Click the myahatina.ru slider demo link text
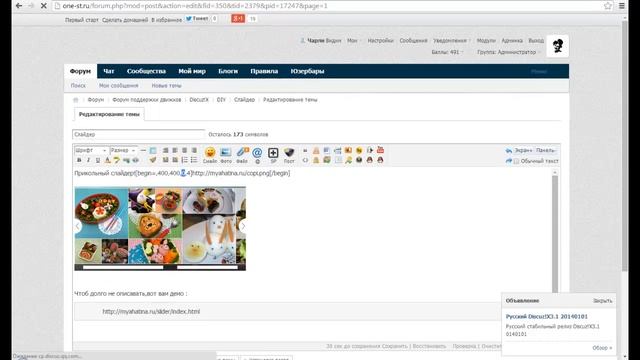This screenshot has height=360, width=640. click(151, 311)
